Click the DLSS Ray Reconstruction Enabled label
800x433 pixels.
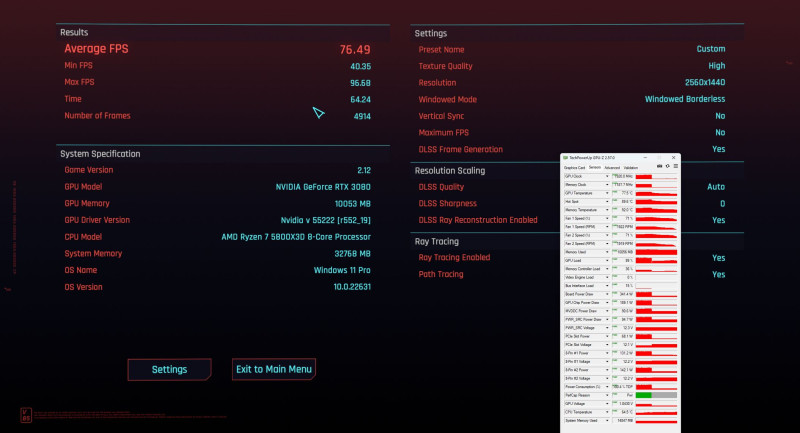click(x=478, y=220)
